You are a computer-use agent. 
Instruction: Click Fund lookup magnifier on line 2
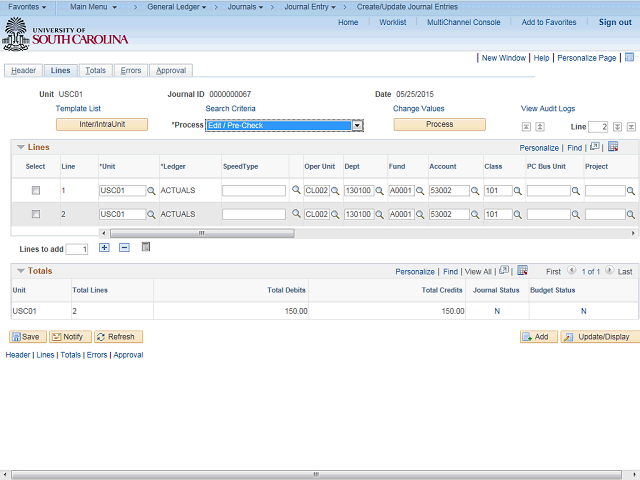click(x=421, y=214)
